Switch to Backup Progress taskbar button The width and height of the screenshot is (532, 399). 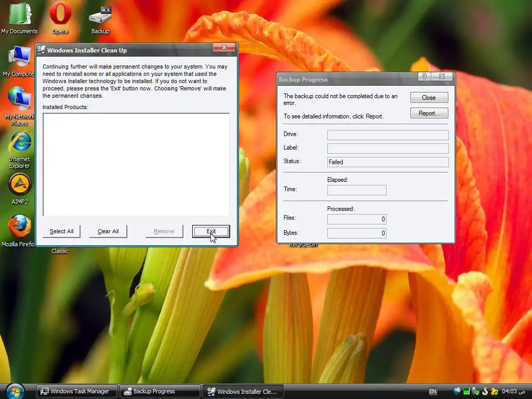pyautogui.click(x=159, y=391)
